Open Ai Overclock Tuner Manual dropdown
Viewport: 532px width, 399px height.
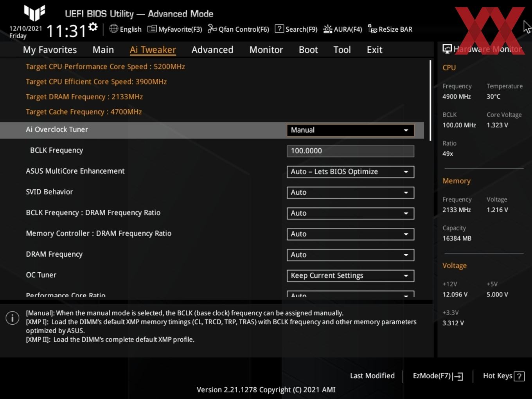pos(350,130)
